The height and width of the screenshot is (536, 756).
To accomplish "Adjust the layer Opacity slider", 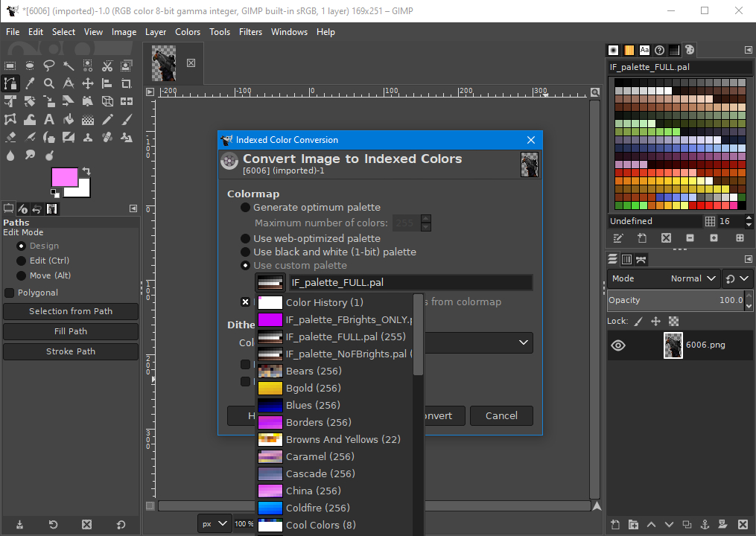I will [676, 300].
